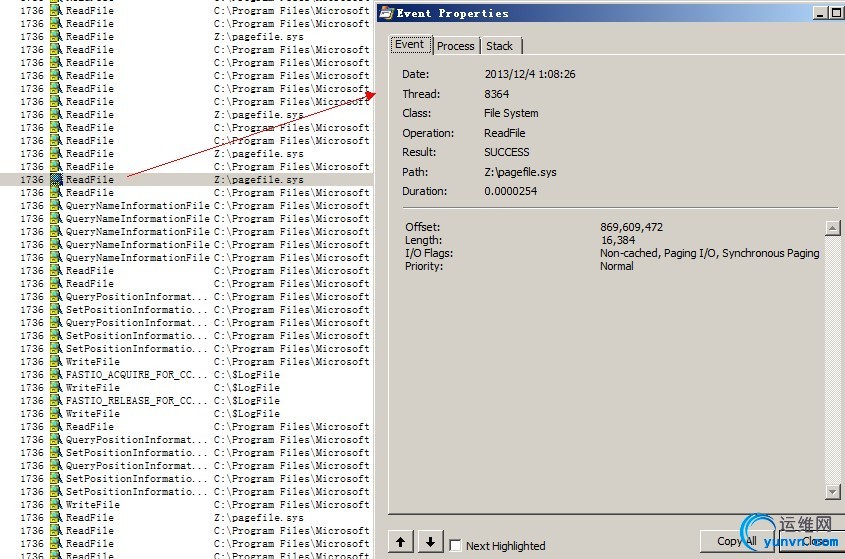Viewport: 845px width, 559px height.
Task: Click the Priority: label
Action: click(424, 266)
